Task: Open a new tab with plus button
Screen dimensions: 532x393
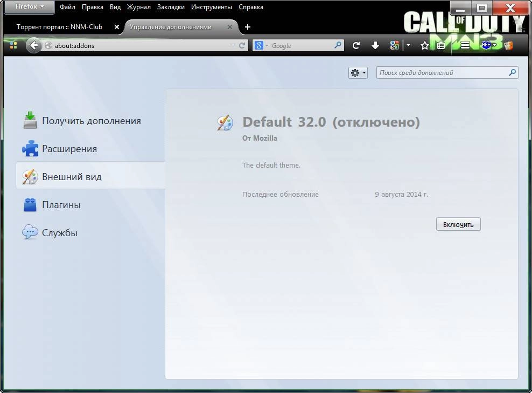Action: 248,27
